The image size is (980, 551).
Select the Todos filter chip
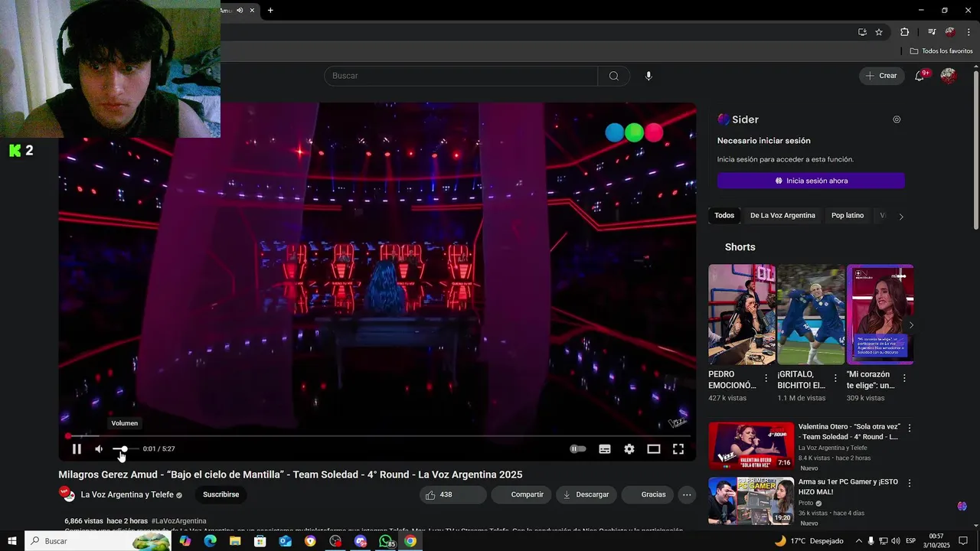(x=724, y=216)
